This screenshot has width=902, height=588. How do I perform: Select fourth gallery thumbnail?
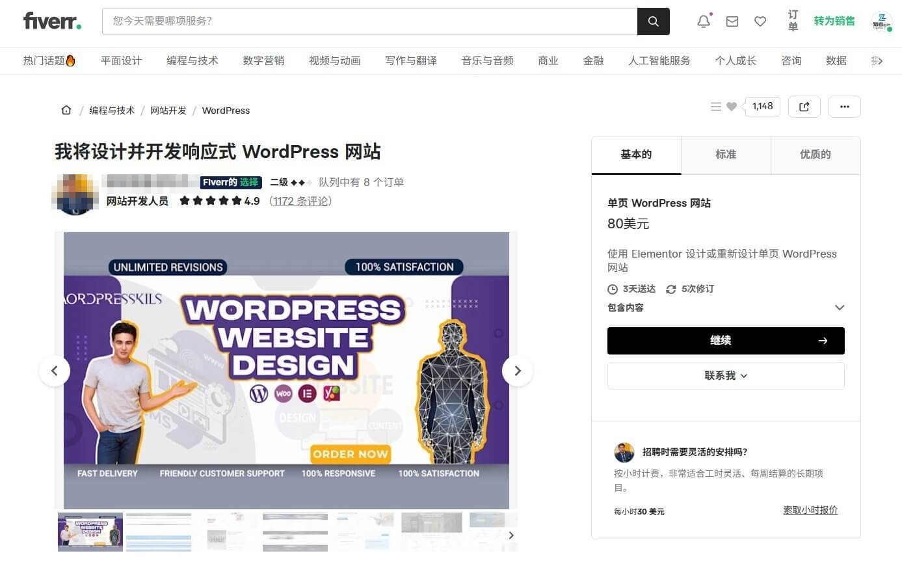(295, 532)
